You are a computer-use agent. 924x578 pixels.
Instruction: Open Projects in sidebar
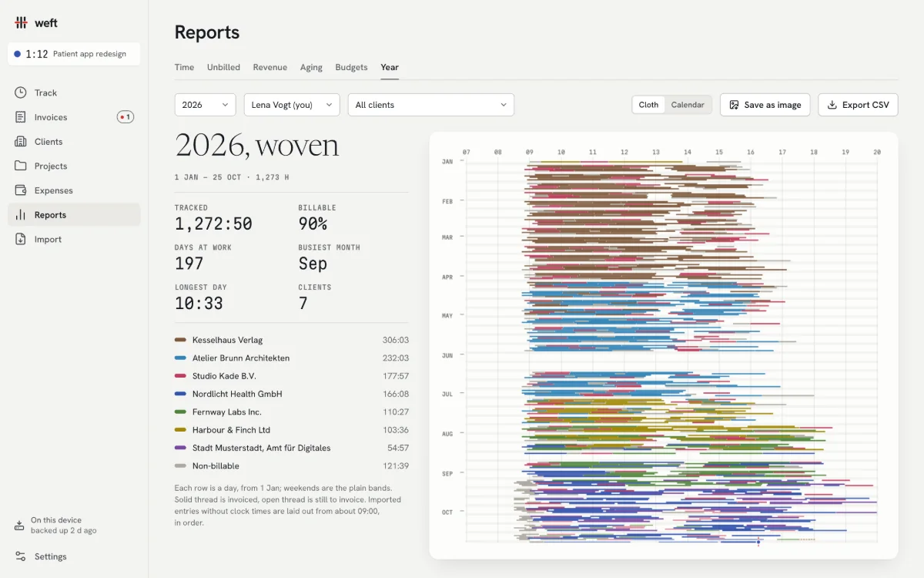point(74,166)
